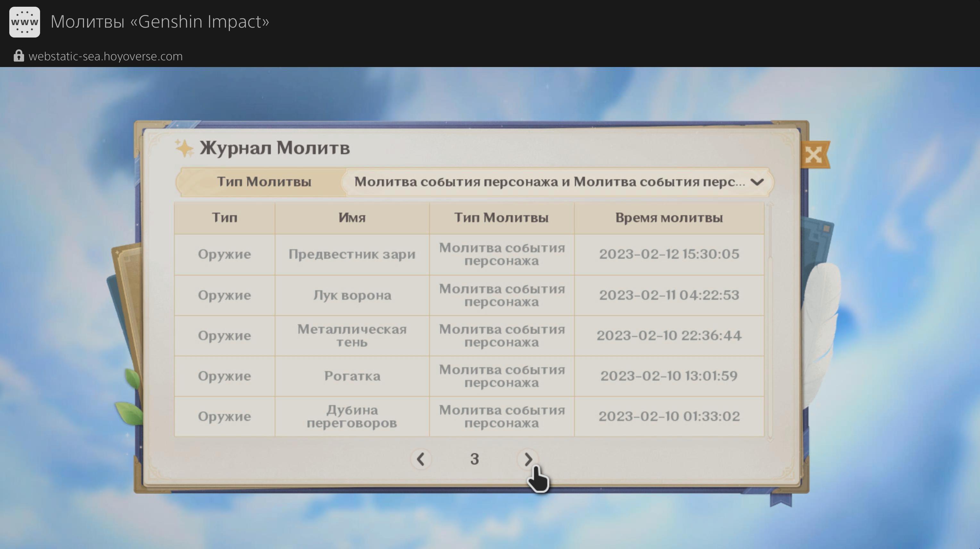Close the wish journal with X
Viewport: 980px width, 549px height.
[x=814, y=155]
